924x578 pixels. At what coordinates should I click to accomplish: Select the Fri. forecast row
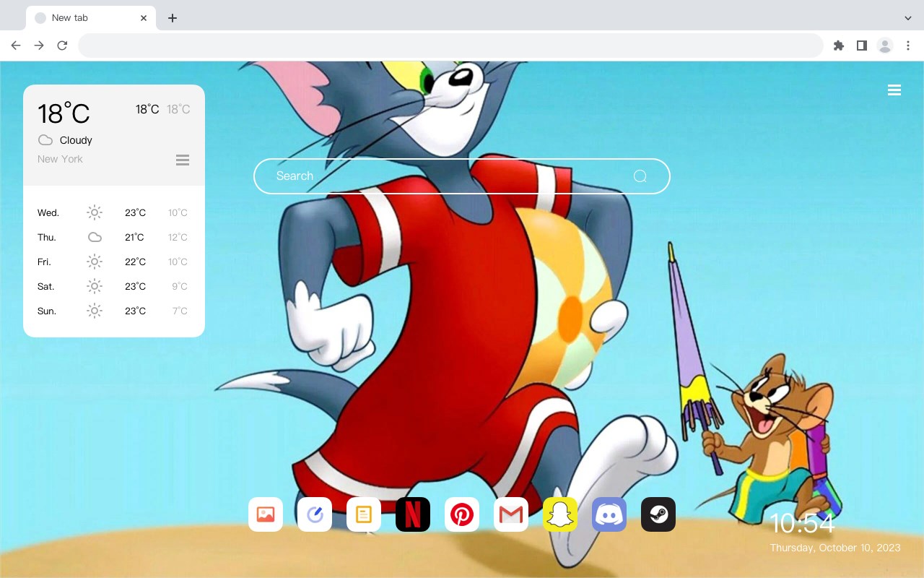pos(114,262)
